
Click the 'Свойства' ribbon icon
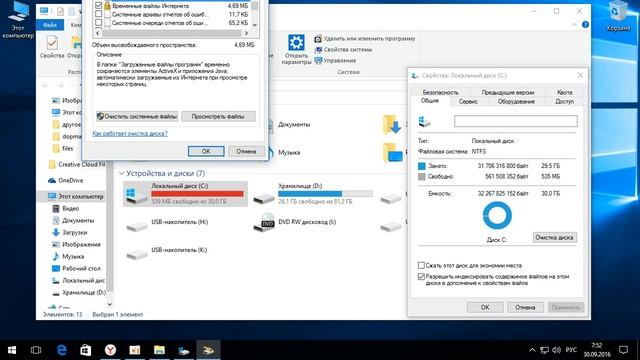click(52, 47)
